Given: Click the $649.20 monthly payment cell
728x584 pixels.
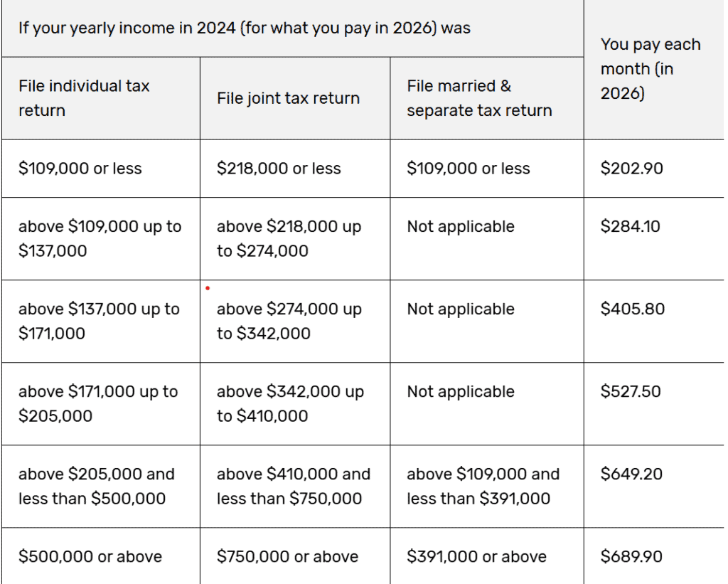Looking at the screenshot, I should 630,474.
